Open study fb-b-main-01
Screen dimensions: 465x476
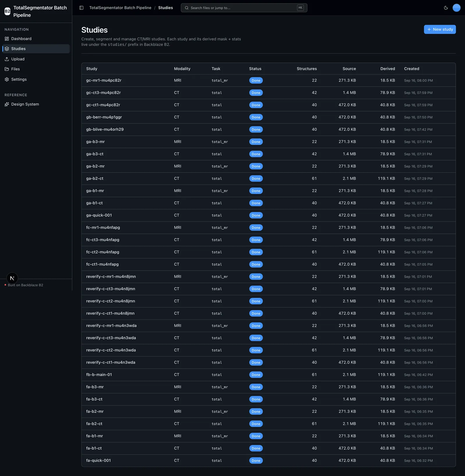(99, 375)
